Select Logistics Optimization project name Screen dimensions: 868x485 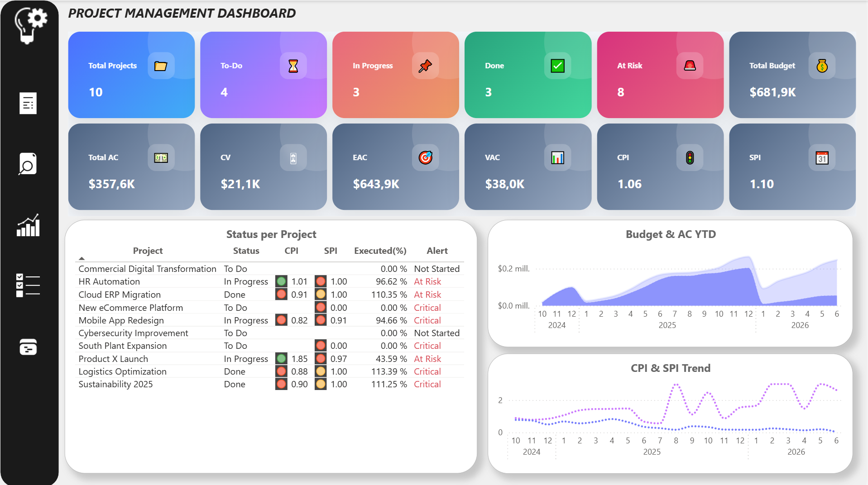pyautogui.click(x=123, y=371)
